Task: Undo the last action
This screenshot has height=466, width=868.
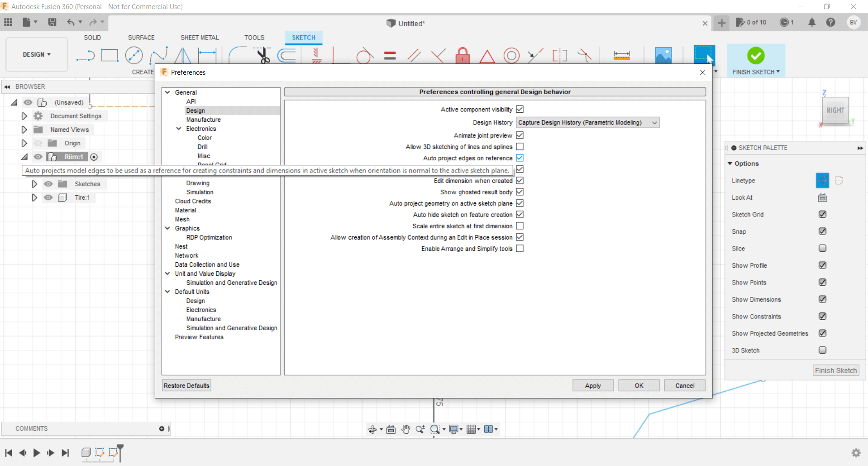Action: [x=71, y=22]
